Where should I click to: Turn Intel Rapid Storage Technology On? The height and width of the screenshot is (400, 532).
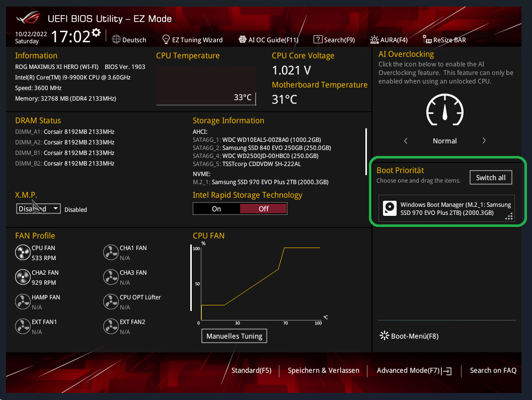coord(216,209)
